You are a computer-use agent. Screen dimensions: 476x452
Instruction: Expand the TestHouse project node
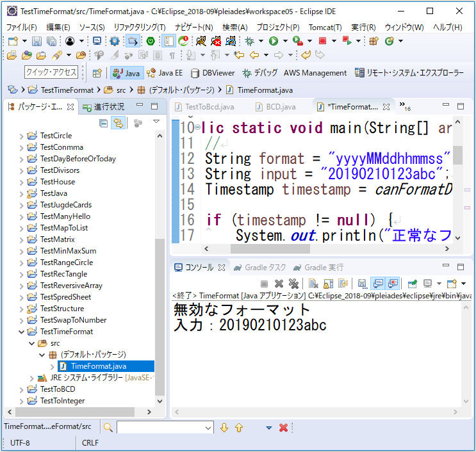click(21, 182)
